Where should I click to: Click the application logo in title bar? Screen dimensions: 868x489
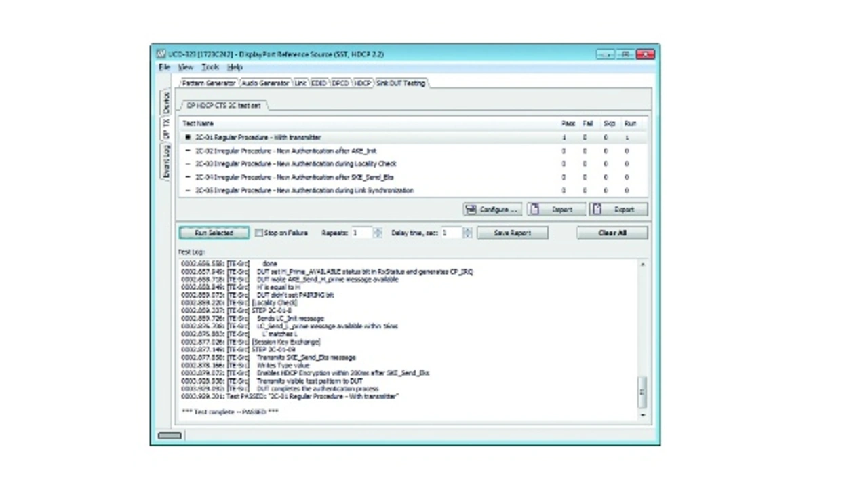click(161, 54)
